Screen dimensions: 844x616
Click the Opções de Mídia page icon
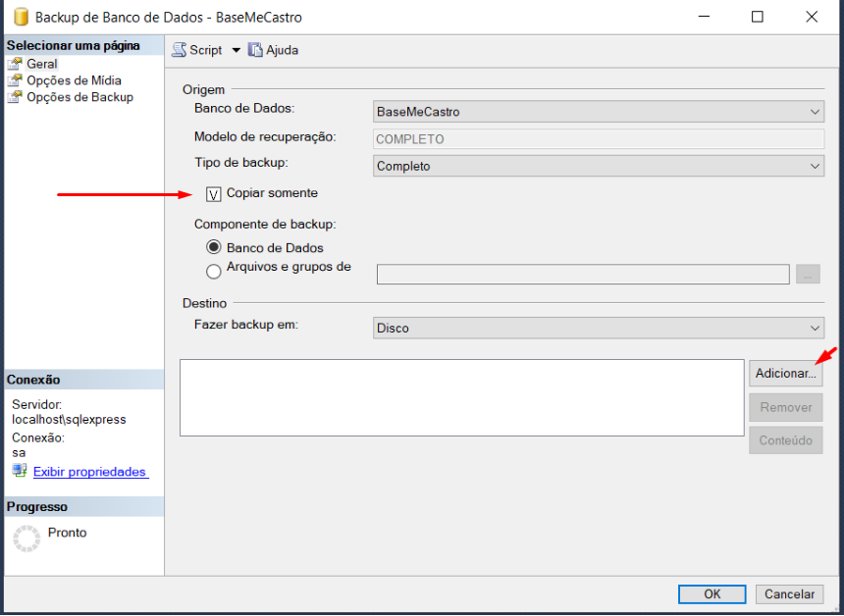[x=16, y=80]
